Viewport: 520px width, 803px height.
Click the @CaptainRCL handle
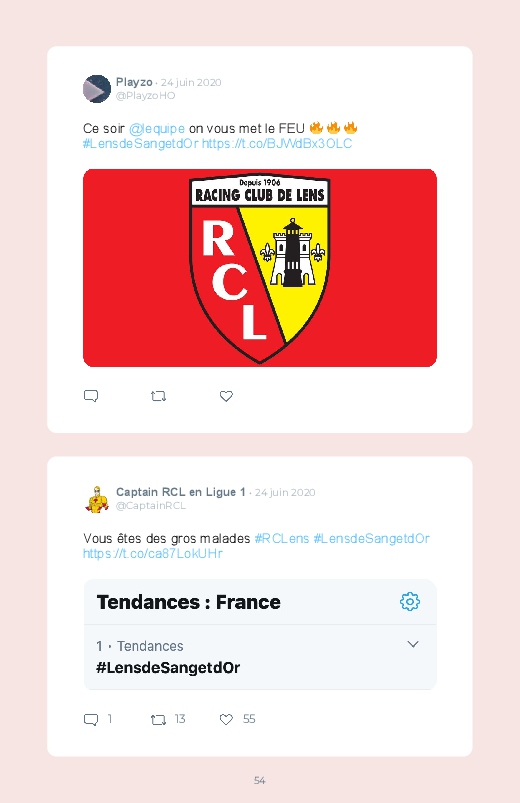(x=151, y=505)
